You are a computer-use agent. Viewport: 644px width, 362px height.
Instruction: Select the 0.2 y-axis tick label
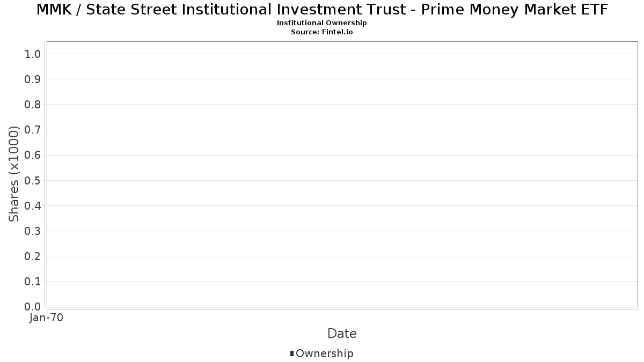tap(33, 256)
